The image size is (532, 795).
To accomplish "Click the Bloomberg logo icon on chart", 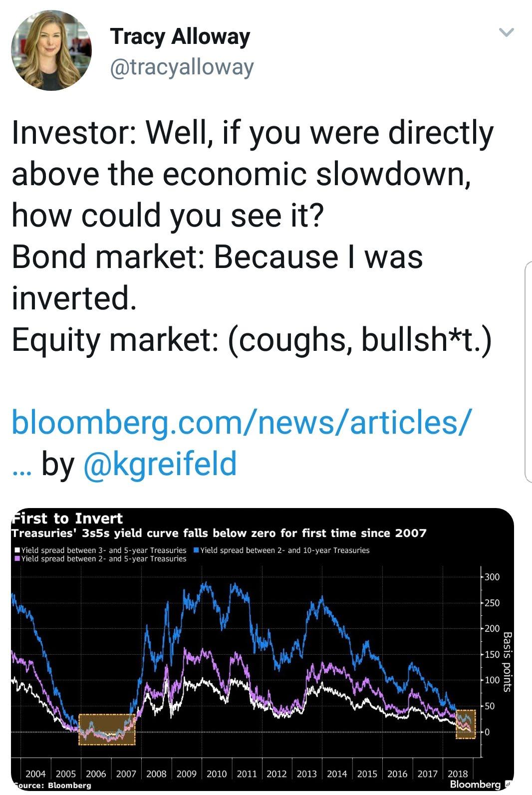I will click(507, 784).
